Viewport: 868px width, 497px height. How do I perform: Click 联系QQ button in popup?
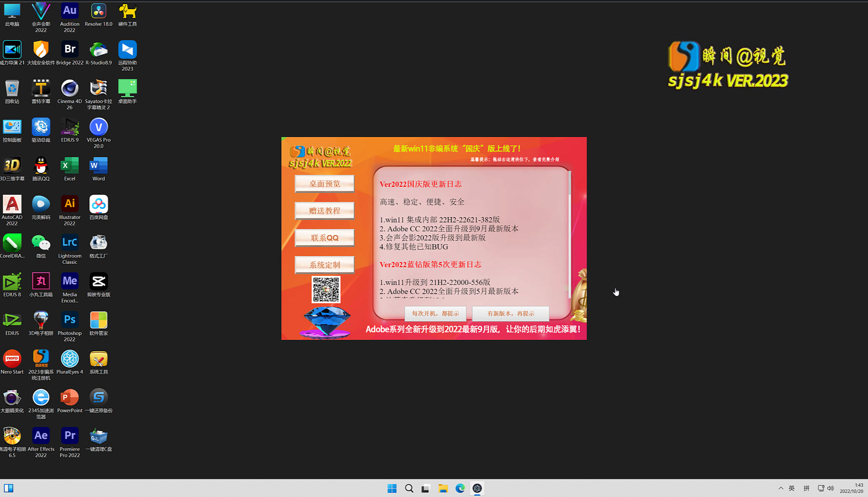click(324, 238)
